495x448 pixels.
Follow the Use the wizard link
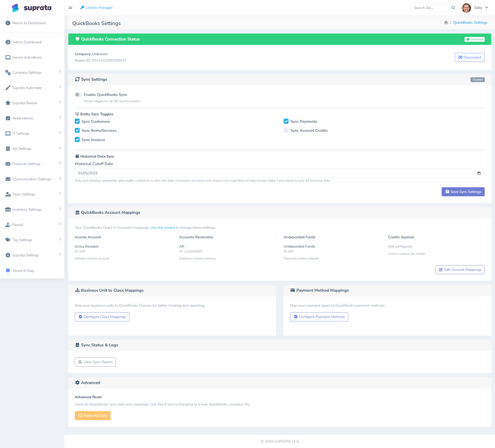coord(163,227)
